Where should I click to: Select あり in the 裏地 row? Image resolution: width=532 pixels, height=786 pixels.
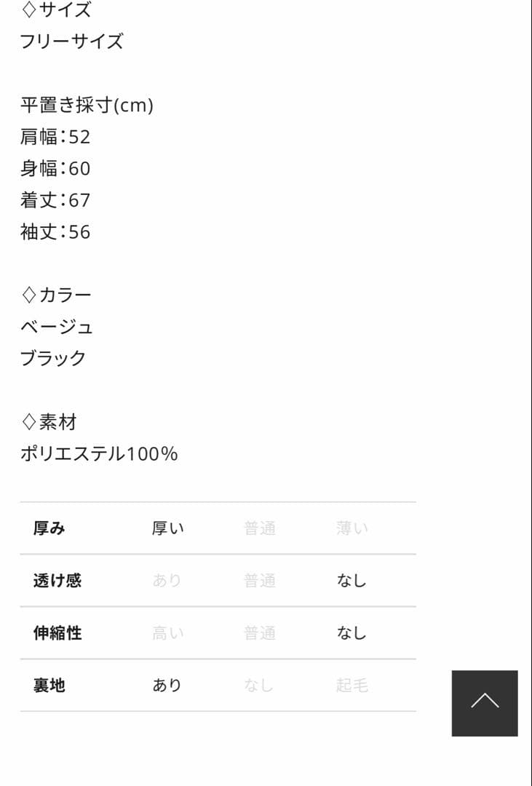(167, 686)
